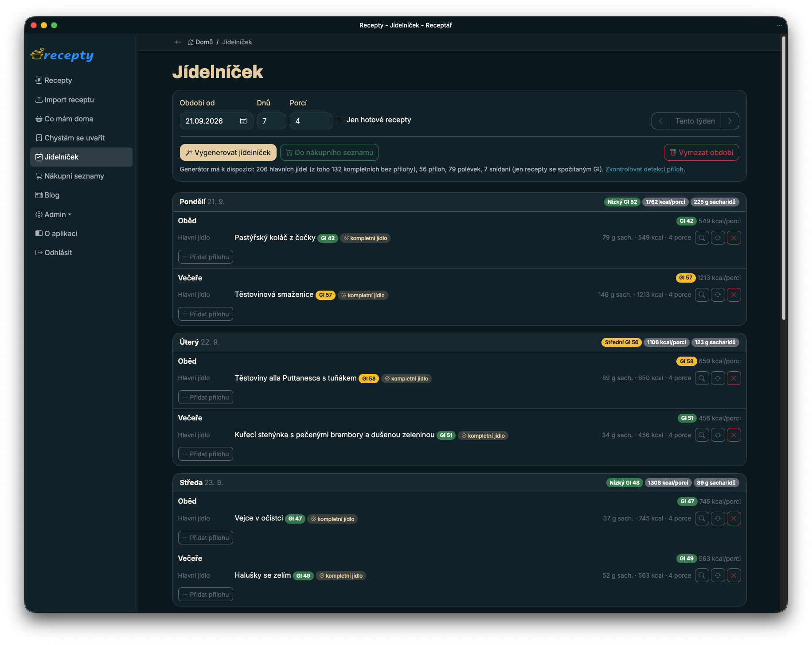The image size is (812, 645).
Task: Open search for Pastýřský koláč z čočky
Action: (702, 238)
